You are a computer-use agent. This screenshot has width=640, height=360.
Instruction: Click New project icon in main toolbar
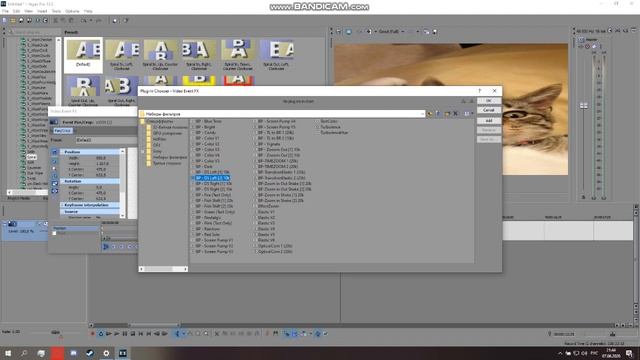[5, 20]
